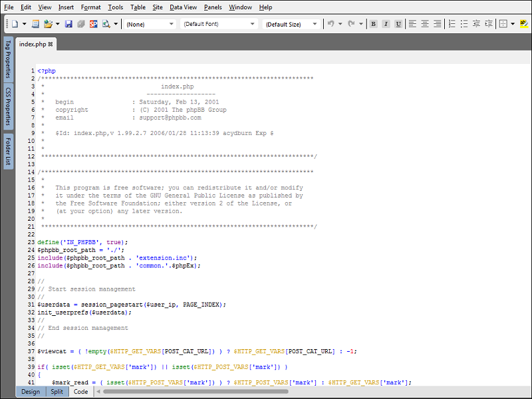Click "define('IN_PHPBB', true);" on line 23
Screen dimensions: 532x399
[82, 242]
